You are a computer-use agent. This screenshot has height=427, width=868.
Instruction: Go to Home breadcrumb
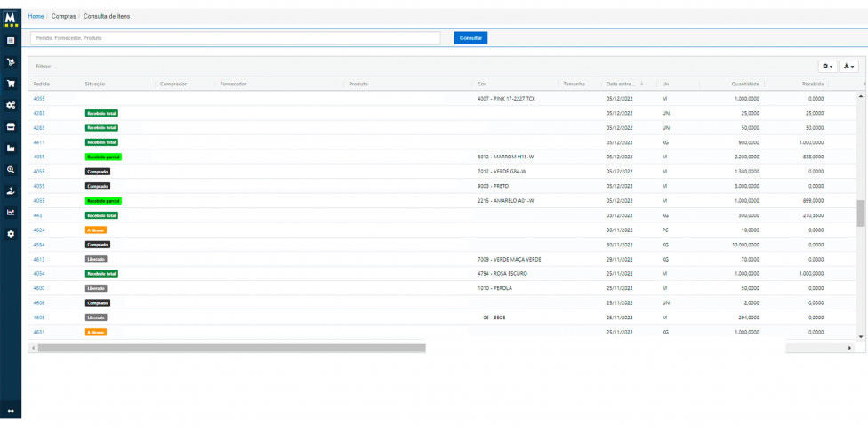[x=36, y=16]
